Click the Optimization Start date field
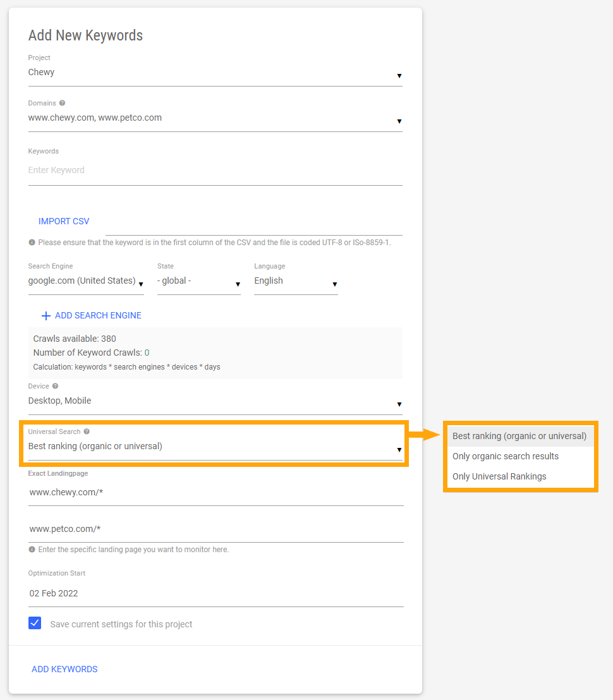The image size is (613, 700). (215, 594)
